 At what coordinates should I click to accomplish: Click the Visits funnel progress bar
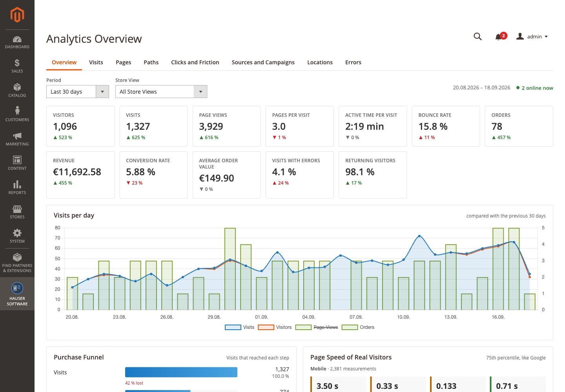(x=181, y=372)
